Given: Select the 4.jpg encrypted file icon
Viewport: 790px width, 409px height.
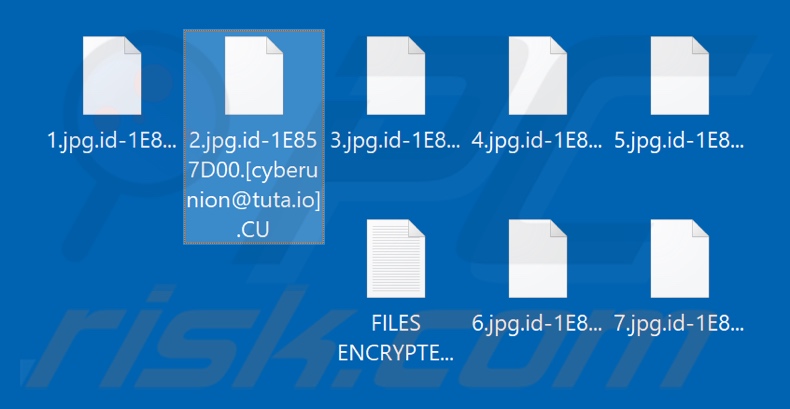Looking at the screenshot, I should (538, 76).
